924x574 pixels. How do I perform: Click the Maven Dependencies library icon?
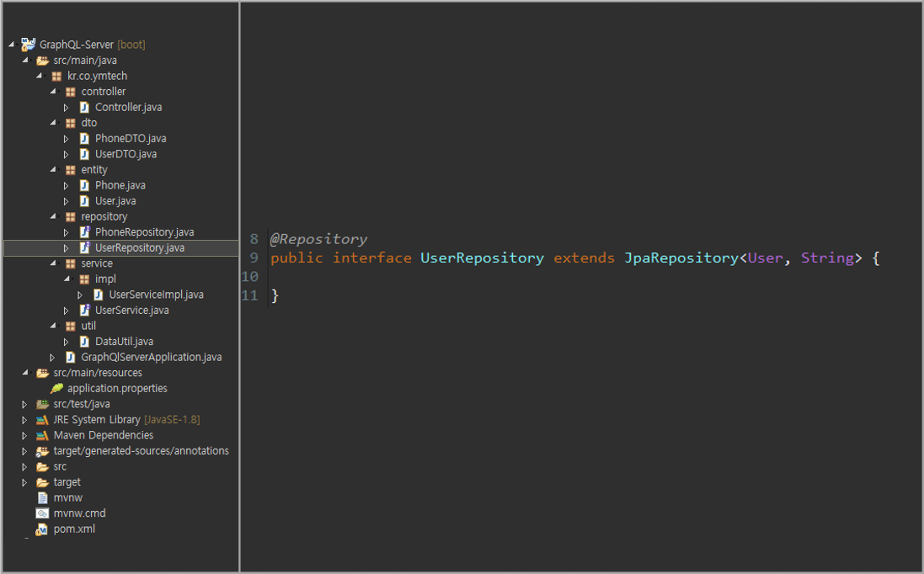pyautogui.click(x=42, y=436)
